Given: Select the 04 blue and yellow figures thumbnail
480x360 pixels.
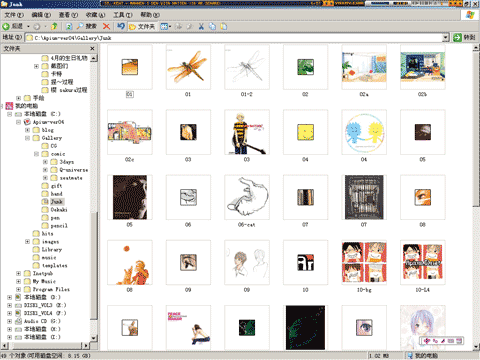Looking at the screenshot, I should [x=364, y=132].
